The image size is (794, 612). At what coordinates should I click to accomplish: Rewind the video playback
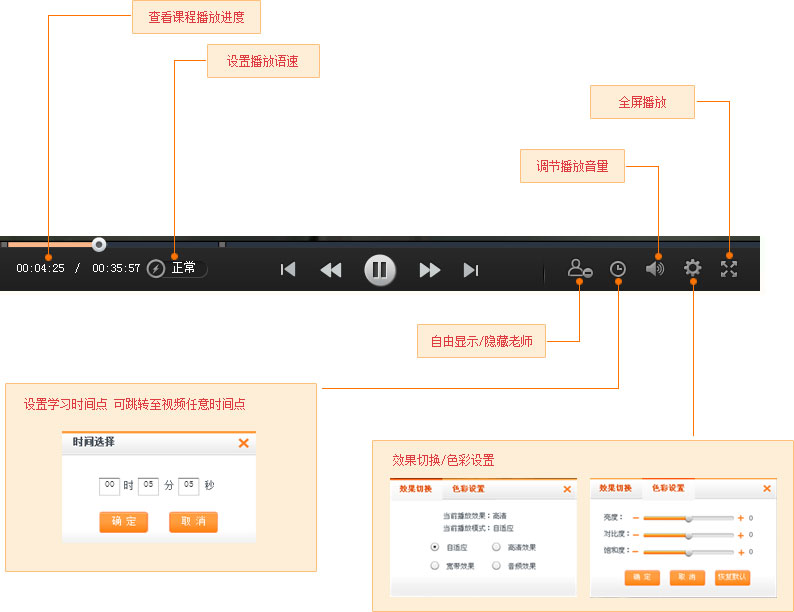tap(330, 270)
